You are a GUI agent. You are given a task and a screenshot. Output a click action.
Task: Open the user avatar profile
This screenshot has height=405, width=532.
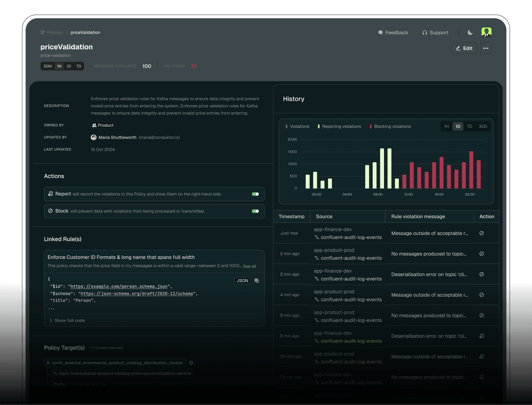(486, 32)
